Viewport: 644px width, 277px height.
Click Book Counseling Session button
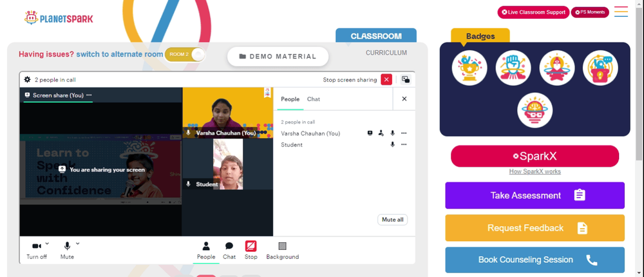point(535,260)
